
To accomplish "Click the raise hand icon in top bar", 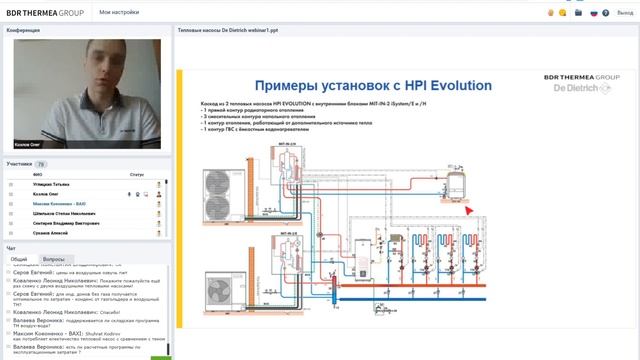I will tap(551, 13).
